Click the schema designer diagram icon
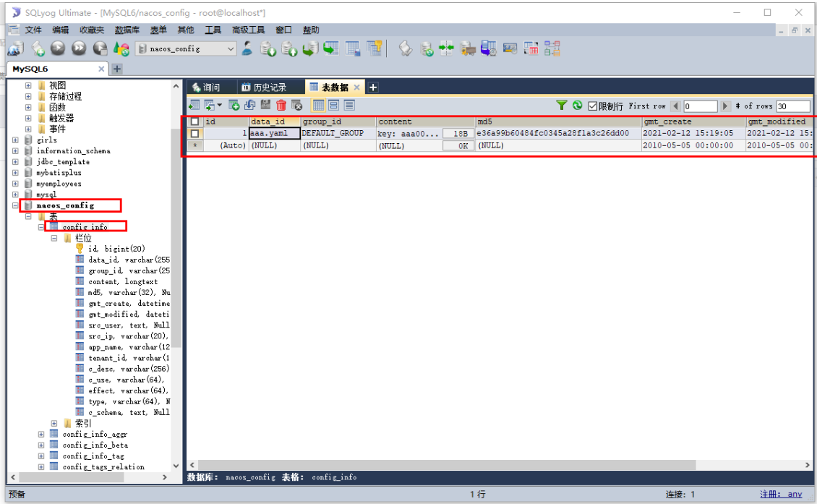Screen dimensions: 817x504 point(552,48)
